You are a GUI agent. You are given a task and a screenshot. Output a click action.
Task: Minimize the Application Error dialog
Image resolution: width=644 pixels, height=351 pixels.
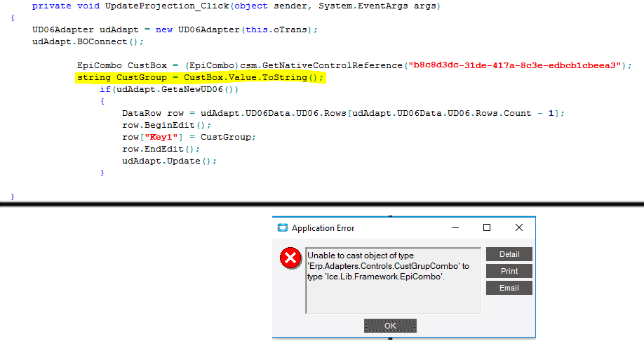[455, 227]
